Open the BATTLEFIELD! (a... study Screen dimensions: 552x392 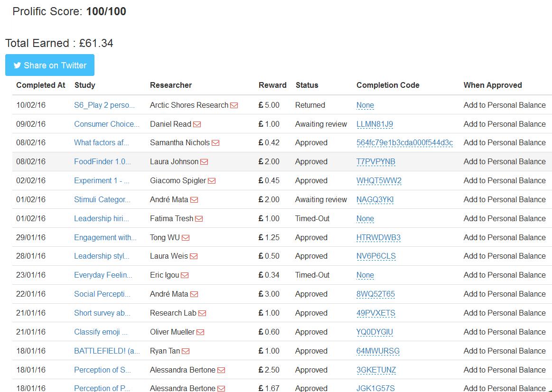107,351
